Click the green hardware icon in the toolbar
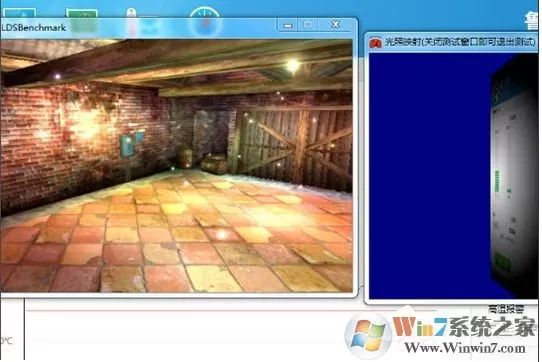The height and width of the screenshot is (362, 542). pos(82,13)
